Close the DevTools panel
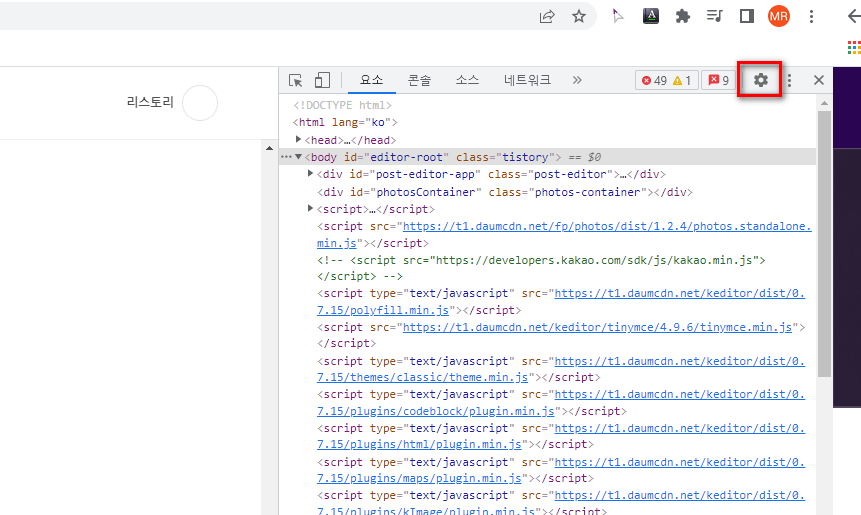The image size is (861, 515). point(819,80)
